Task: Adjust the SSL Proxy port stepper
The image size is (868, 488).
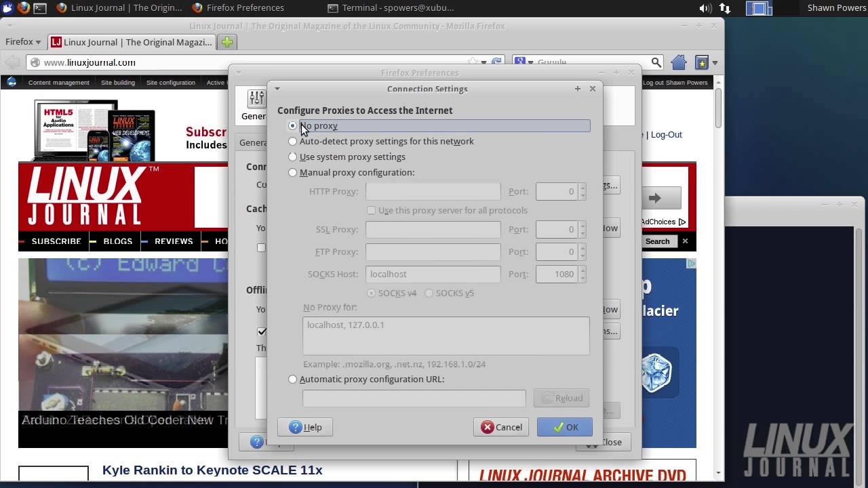Action: coord(582,229)
